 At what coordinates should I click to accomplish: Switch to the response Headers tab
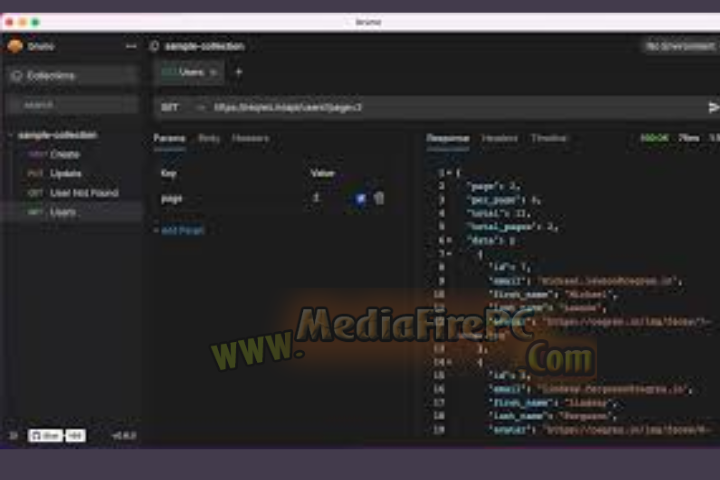[x=500, y=139]
